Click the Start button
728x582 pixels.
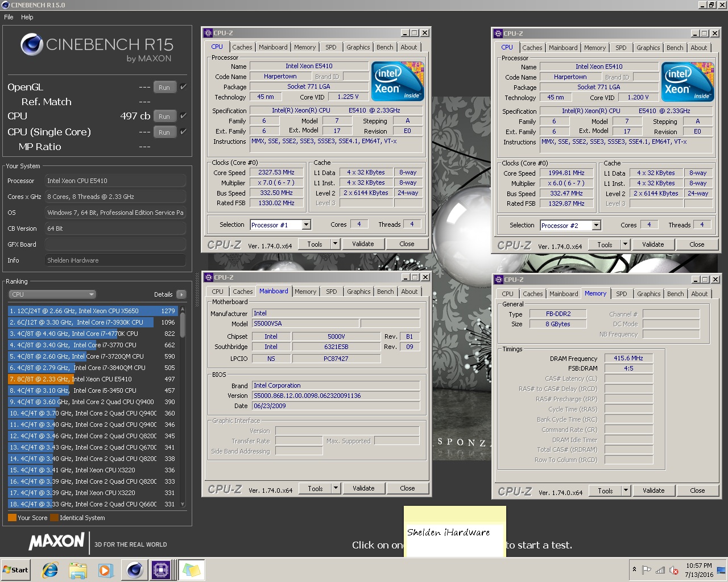16,570
